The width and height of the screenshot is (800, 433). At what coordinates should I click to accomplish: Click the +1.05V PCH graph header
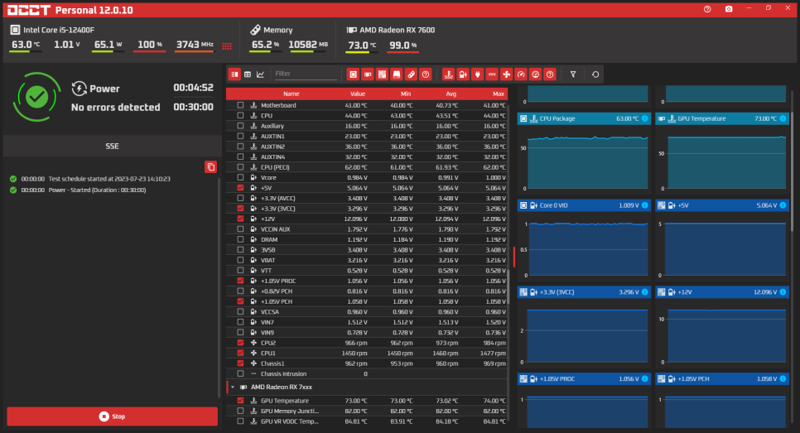pos(722,378)
